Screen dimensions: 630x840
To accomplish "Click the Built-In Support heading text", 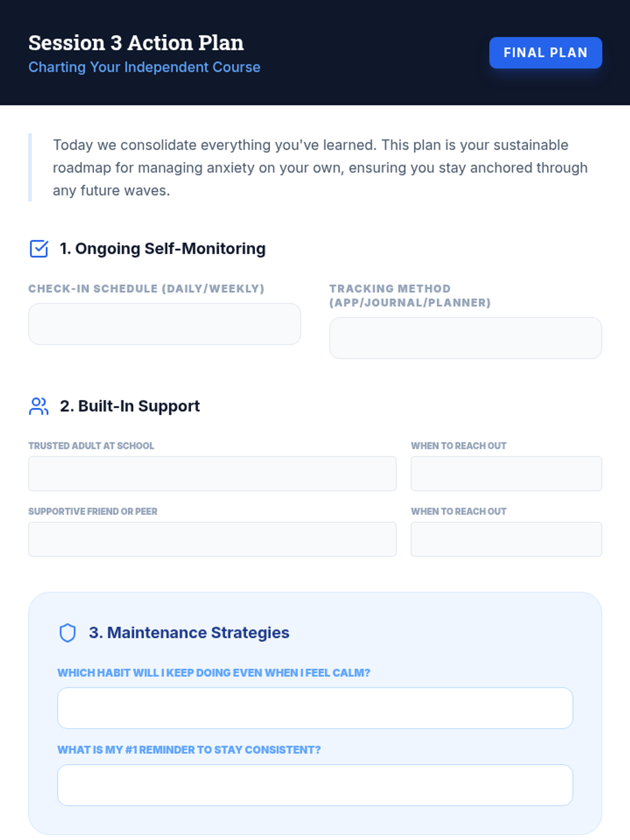I will pyautogui.click(x=130, y=406).
